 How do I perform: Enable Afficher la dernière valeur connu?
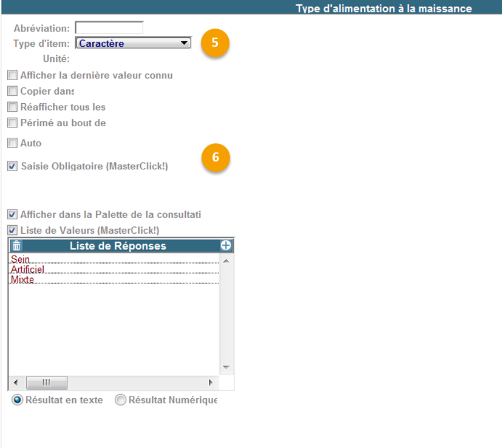coord(12,76)
